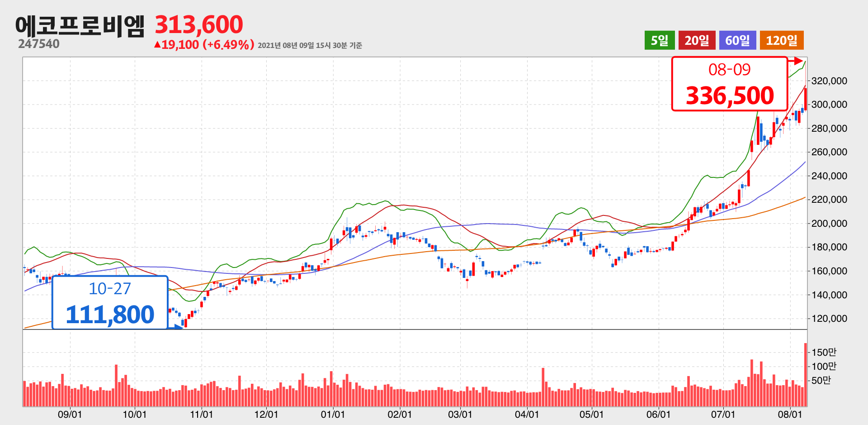
Task: Click the 08/01 date axis label
Action: [x=790, y=415]
